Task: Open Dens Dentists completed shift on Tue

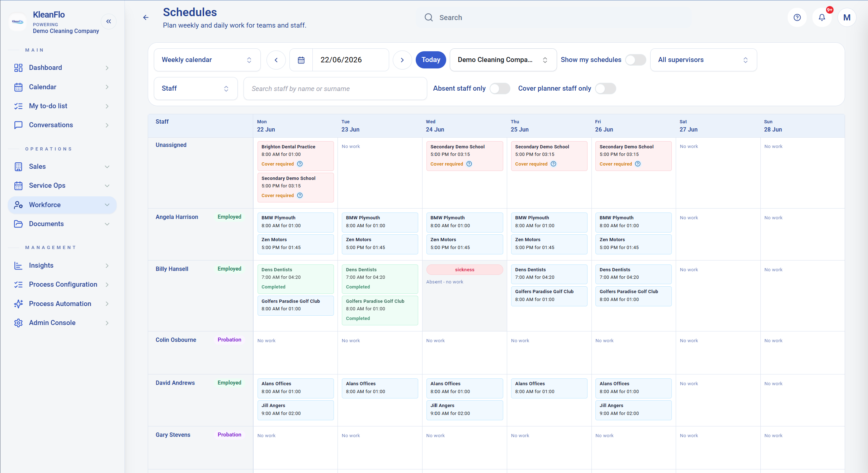Action: 380,279
